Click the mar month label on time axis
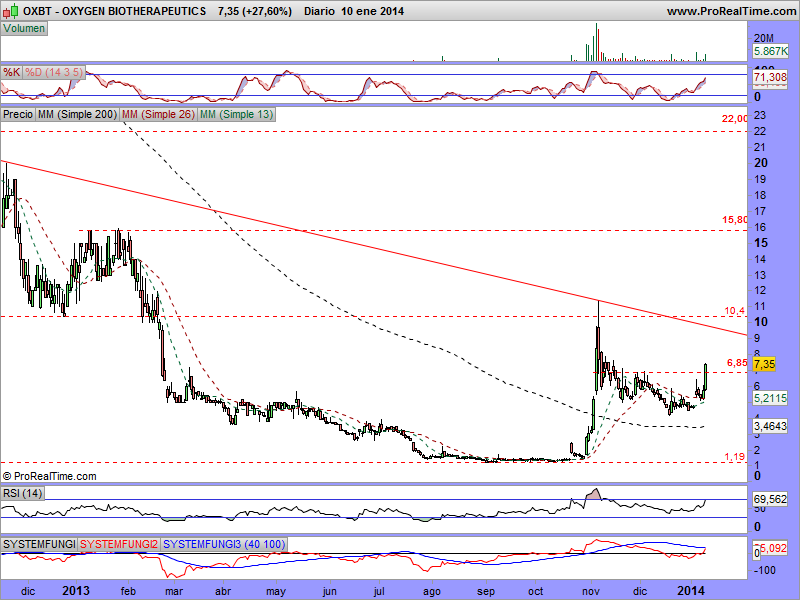Image resolution: width=800 pixels, height=600 pixels. 174,591
